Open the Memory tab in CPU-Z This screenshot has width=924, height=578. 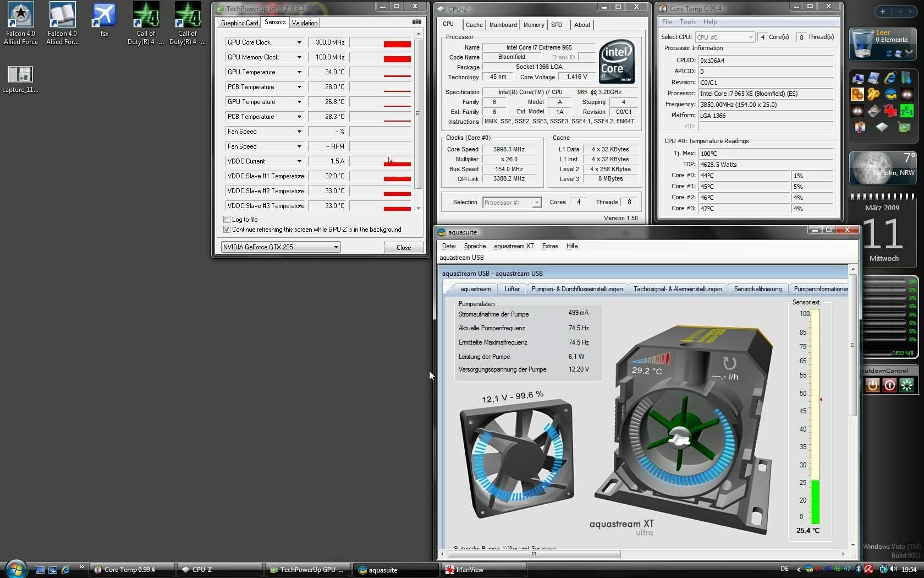pos(533,25)
